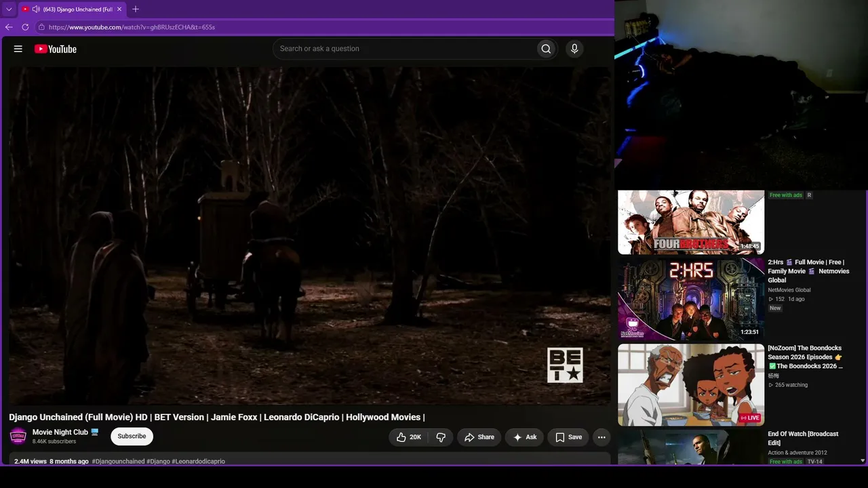Save the video to a playlist
The height and width of the screenshot is (488, 868).
coord(568,437)
